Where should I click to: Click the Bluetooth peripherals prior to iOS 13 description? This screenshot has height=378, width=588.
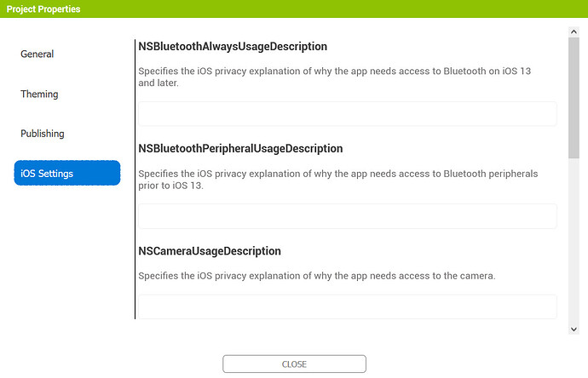tap(337, 179)
